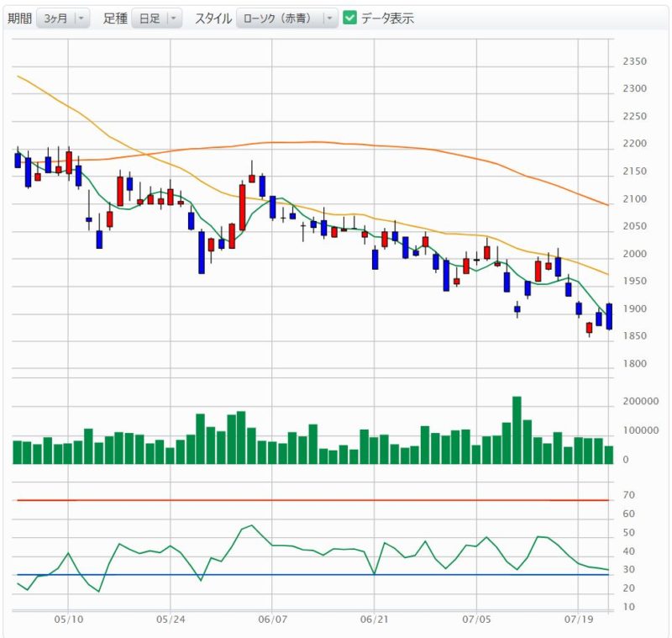The width and height of the screenshot is (672, 638).
Task: Click the last blue candlestick on right edge
Action: pos(609,316)
